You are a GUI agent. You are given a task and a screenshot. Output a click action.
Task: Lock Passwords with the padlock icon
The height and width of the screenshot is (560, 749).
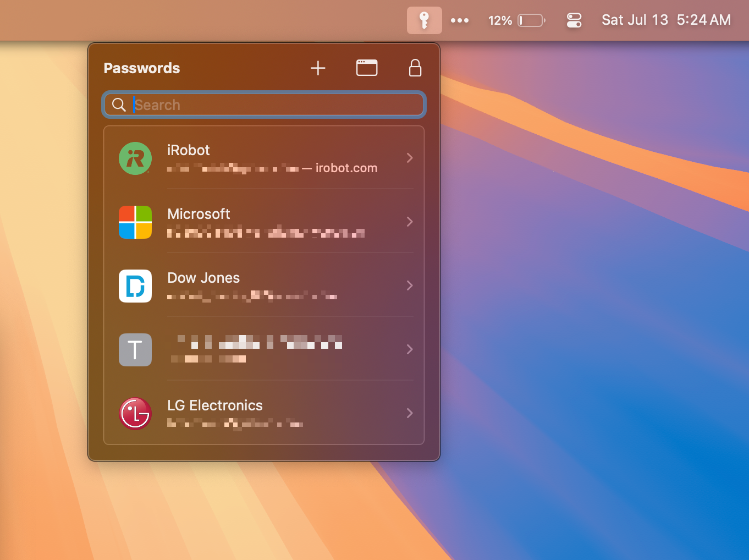tap(415, 68)
